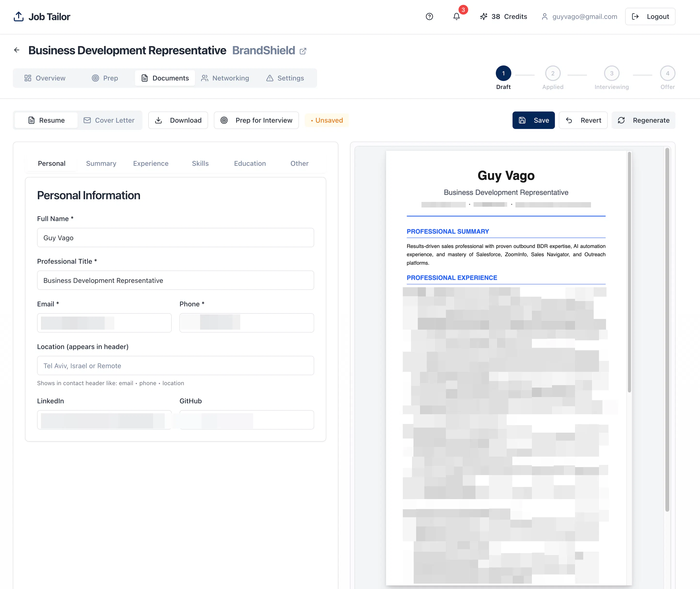Click the preview panel outer scrollbar

tap(667, 330)
